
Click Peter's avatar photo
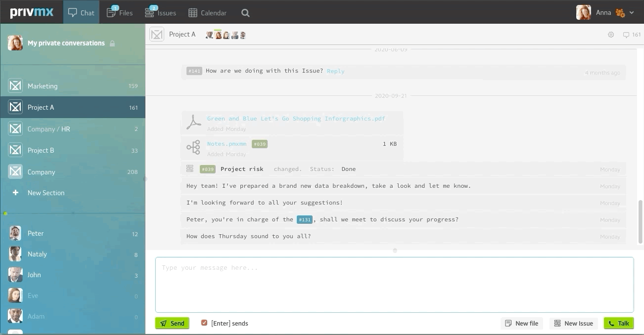click(x=15, y=233)
